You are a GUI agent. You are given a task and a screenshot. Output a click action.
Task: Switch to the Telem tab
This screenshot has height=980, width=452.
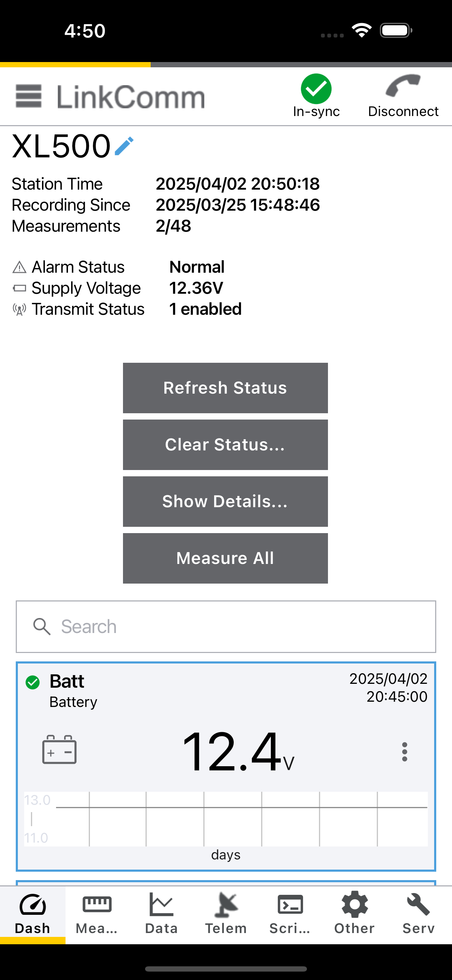[x=226, y=914]
